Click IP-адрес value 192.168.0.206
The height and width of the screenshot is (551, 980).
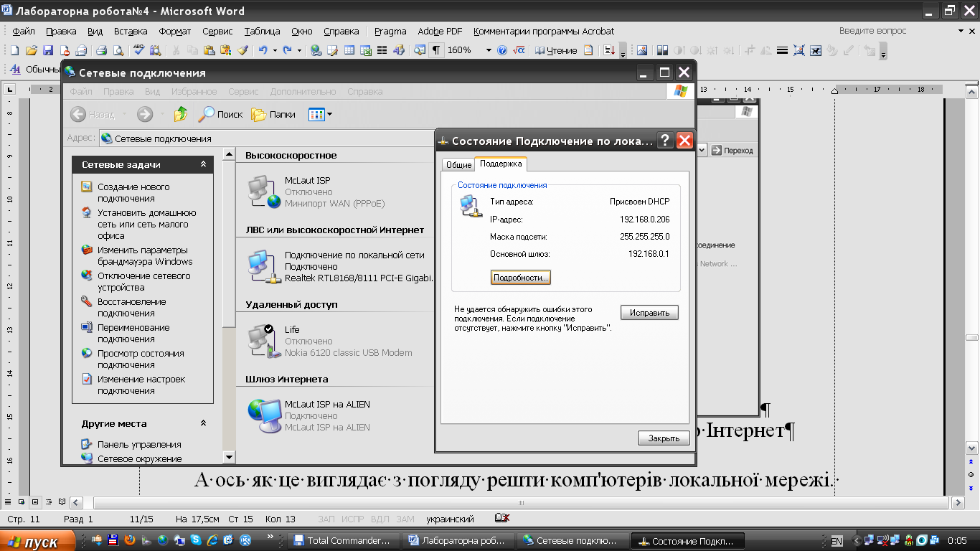644,219
